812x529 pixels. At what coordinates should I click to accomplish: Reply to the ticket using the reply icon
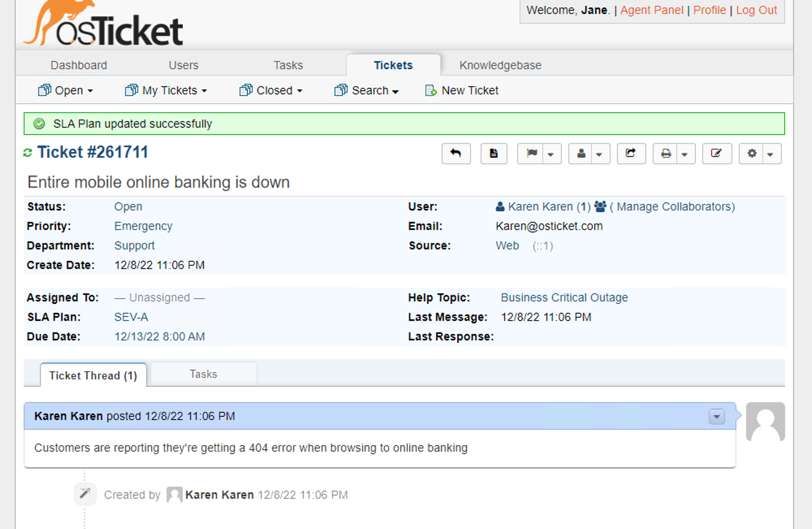click(x=456, y=154)
